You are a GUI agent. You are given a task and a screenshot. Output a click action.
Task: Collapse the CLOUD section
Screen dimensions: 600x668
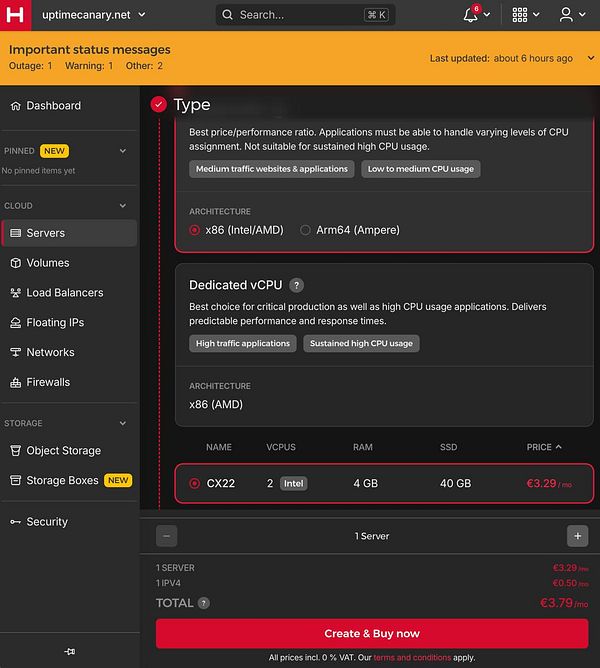(123, 206)
